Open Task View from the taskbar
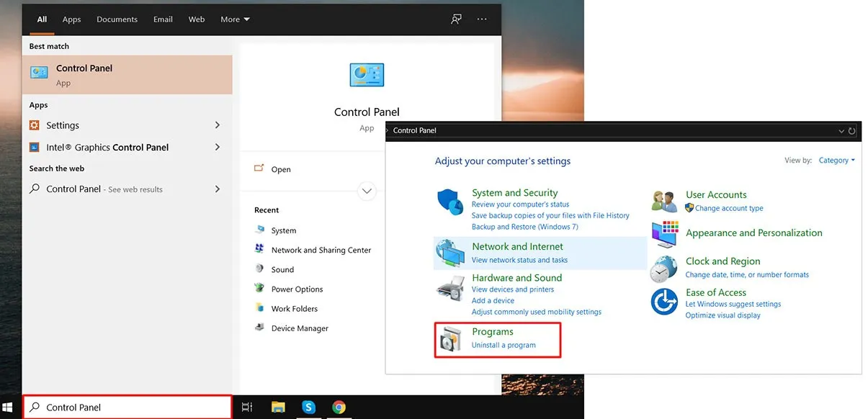The width and height of the screenshot is (868, 419). pyautogui.click(x=247, y=407)
